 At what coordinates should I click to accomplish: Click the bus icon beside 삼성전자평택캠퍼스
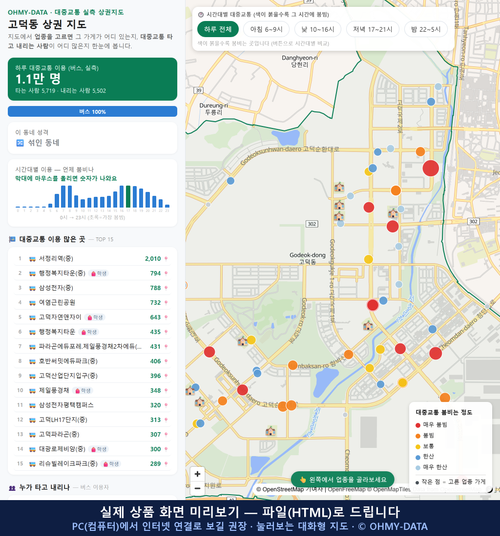(x=32, y=405)
